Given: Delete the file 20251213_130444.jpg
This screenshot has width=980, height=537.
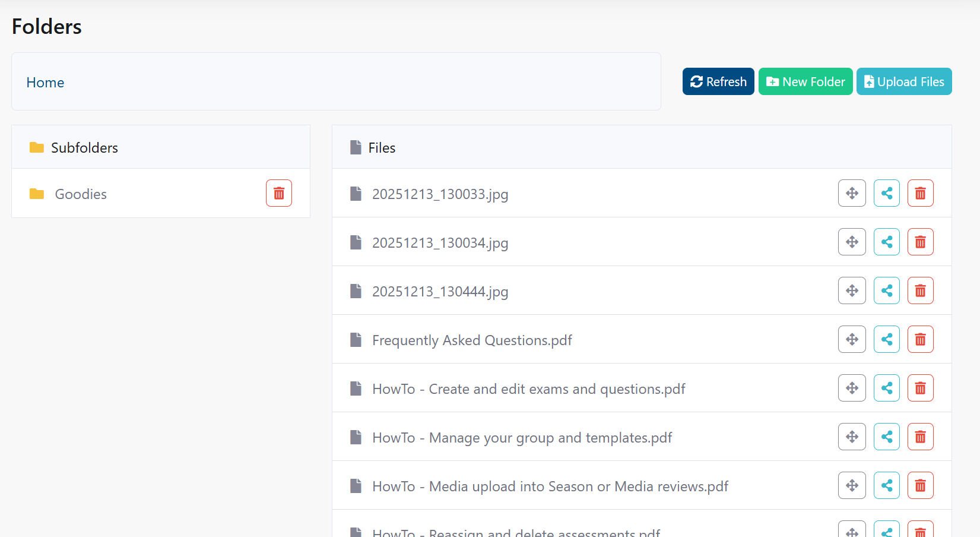Looking at the screenshot, I should click(920, 290).
